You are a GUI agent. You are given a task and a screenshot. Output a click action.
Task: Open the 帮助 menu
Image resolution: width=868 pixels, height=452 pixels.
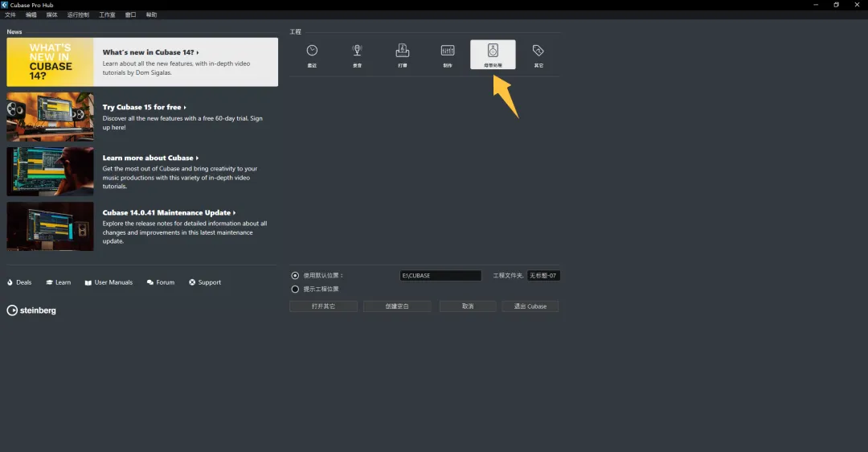152,15
